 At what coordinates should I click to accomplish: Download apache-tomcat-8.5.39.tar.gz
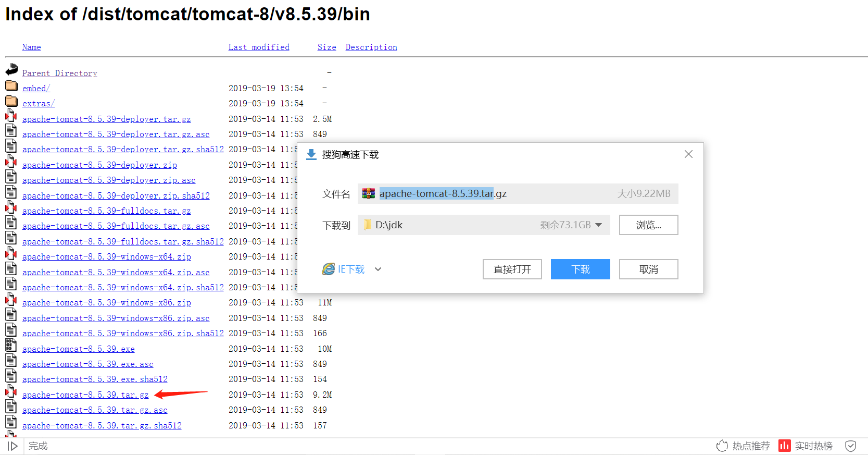pyautogui.click(x=85, y=395)
